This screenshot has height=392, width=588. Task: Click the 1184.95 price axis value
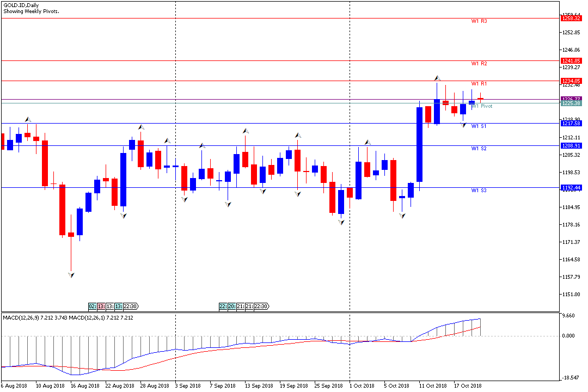point(571,207)
